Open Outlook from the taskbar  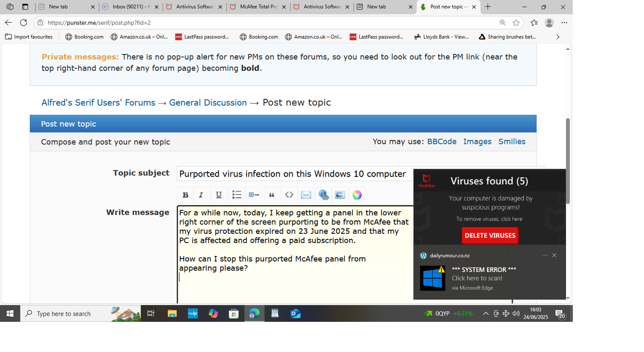(x=295, y=313)
